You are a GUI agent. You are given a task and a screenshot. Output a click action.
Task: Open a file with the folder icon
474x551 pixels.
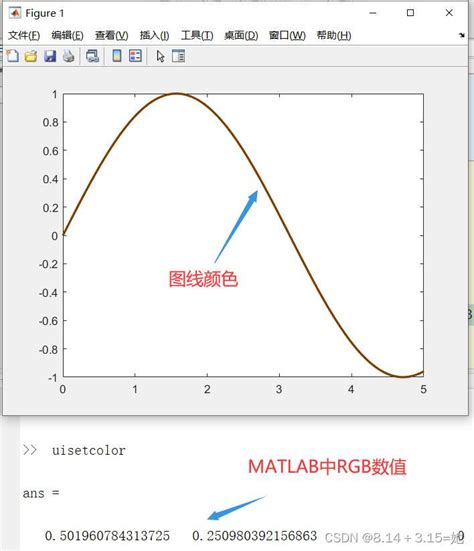pos(31,56)
